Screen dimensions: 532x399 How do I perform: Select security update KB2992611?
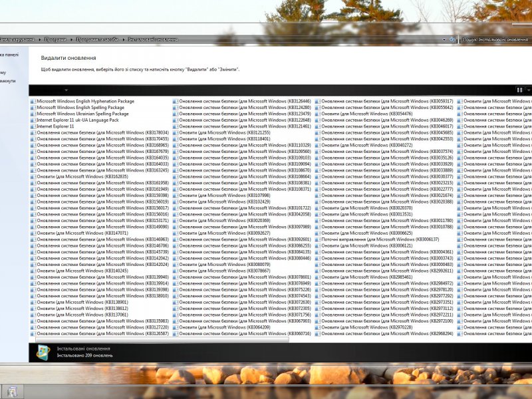(x=387, y=271)
